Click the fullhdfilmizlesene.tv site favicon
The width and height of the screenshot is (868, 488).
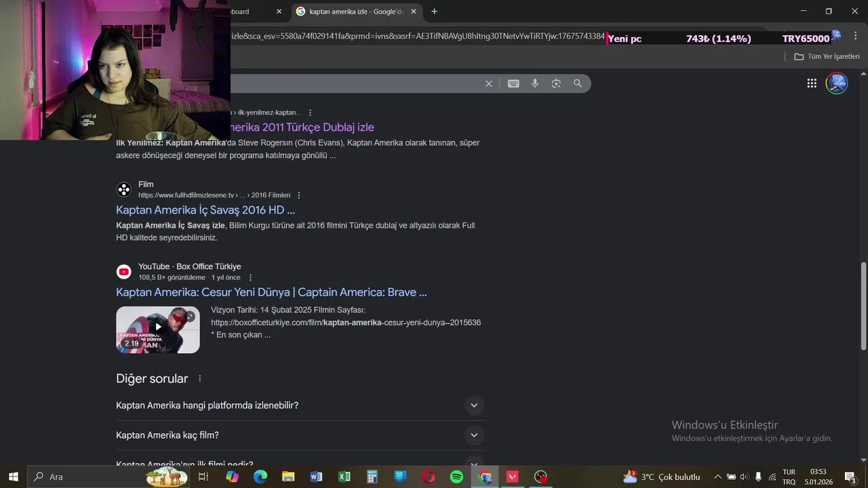(123, 190)
